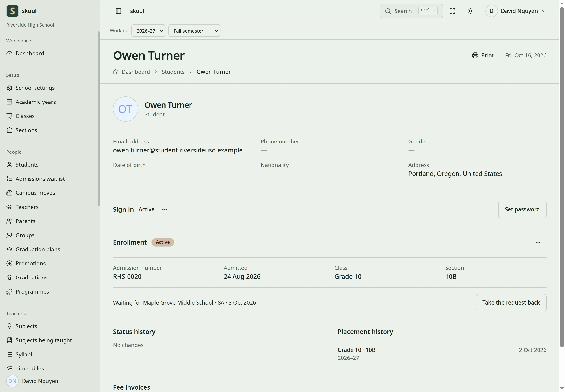Open the Sign-in options ellipsis menu
Image resolution: width=565 pixels, height=392 pixels.
[165, 209]
